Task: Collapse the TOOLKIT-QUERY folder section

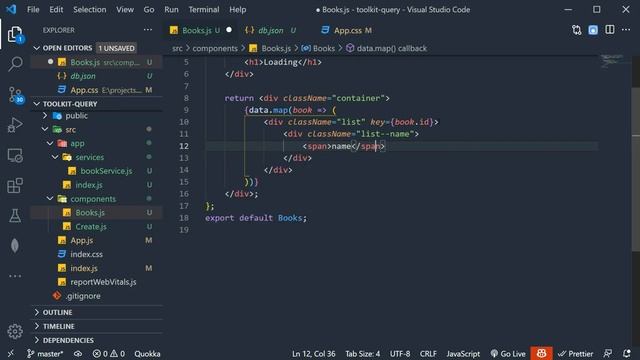Action: pyautogui.click(x=97, y=104)
